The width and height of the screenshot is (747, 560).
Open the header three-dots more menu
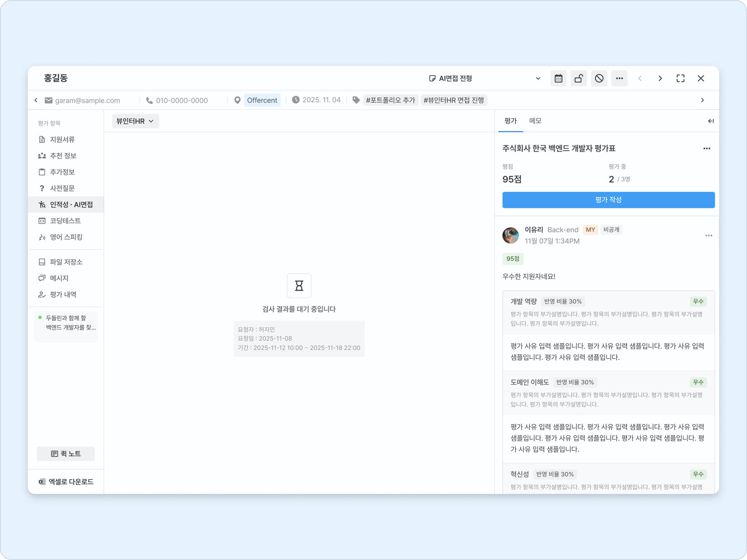[x=619, y=79]
